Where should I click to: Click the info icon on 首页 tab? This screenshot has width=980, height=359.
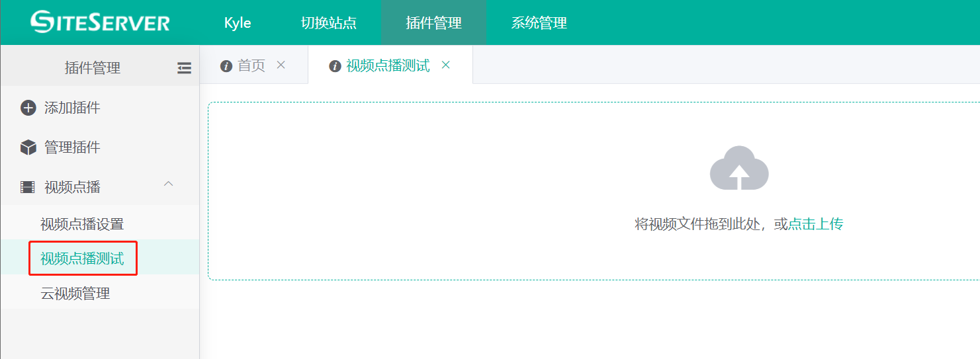pos(226,65)
